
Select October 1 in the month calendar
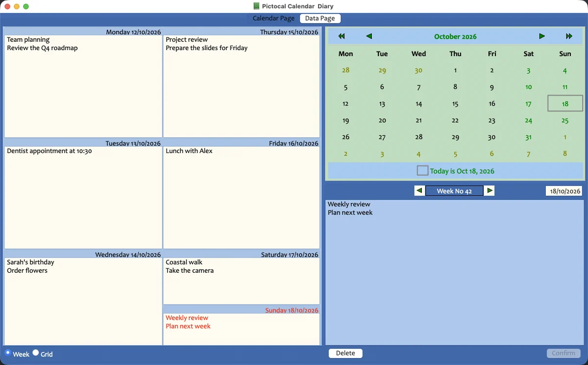455,70
